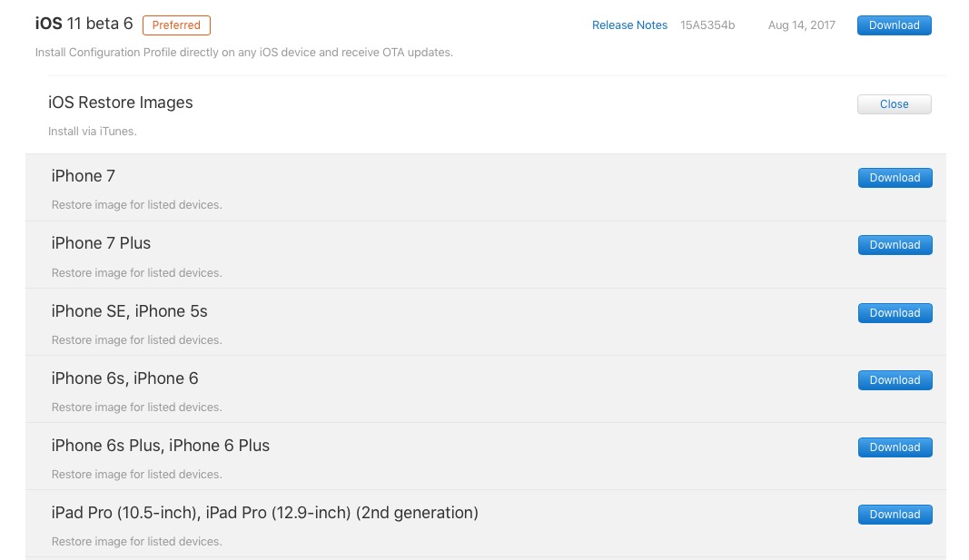Viewport: 969px width, 560px height.
Task: Select the iPhone 6s, iPhone 6 title
Action: pos(124,378)
